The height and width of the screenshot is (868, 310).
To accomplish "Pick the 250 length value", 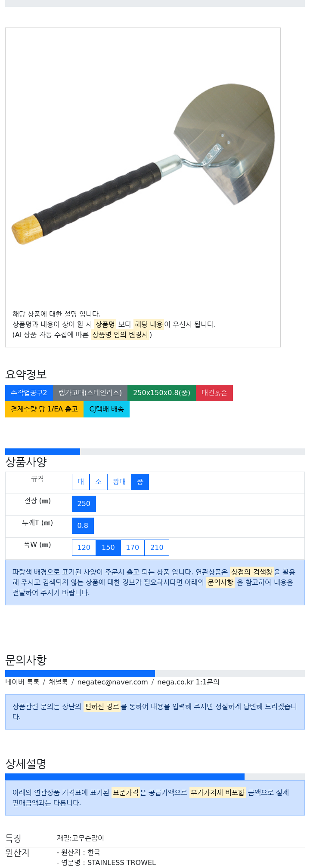I will (84, 504).
